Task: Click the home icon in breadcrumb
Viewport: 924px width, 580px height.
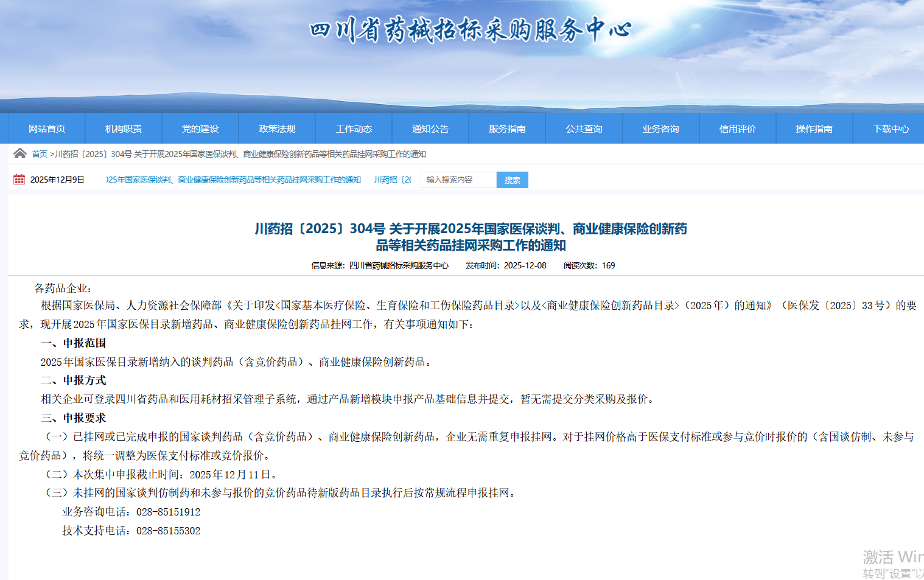Action: coord(19,153)
